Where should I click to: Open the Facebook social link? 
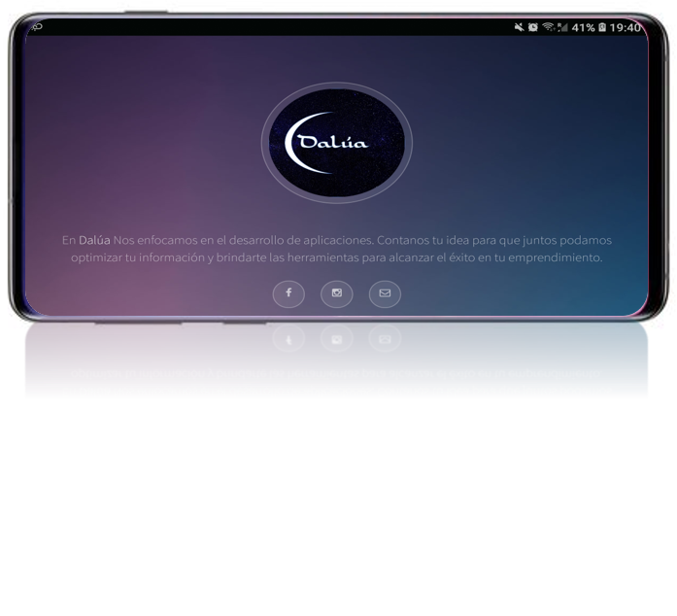coord(288,293)
